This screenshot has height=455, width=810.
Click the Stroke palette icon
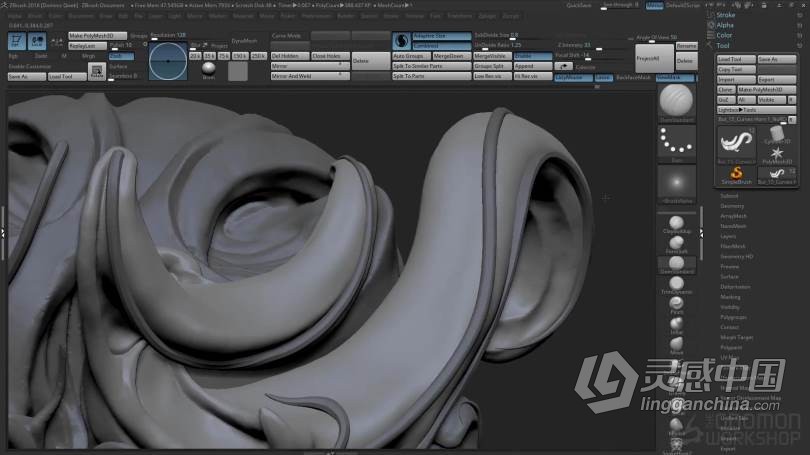click(x=711, y=15)
